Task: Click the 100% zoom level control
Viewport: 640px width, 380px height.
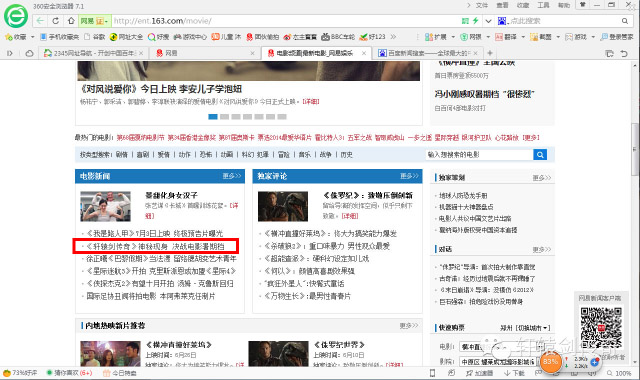Action: click(x=619, y=373)
